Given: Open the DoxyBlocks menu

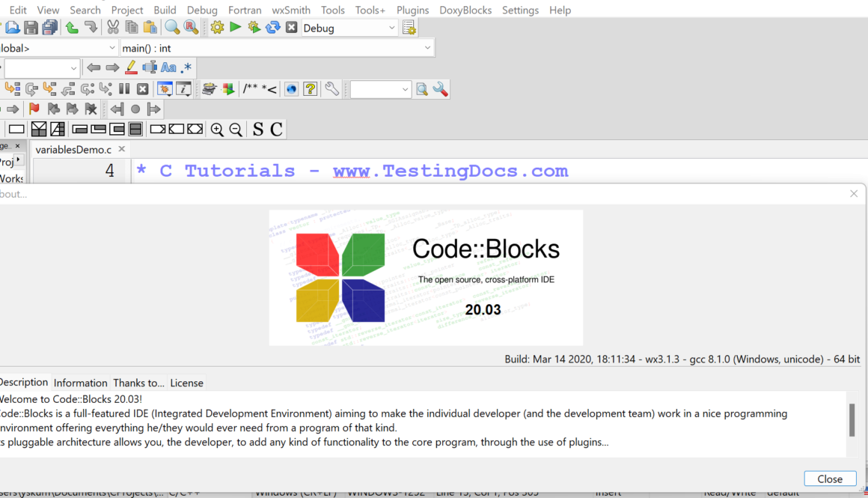Looking at the screenshot, I should coord(465,10).
